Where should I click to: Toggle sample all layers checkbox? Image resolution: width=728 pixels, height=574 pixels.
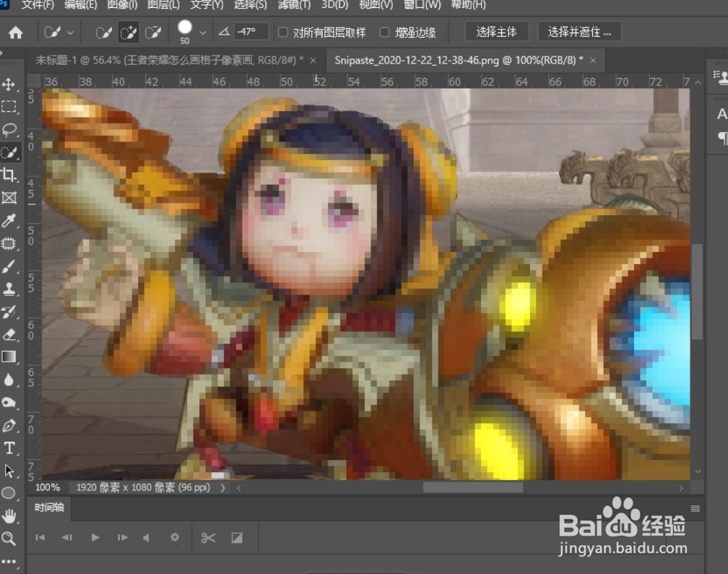pyautogui.click(x=283, y=32)
